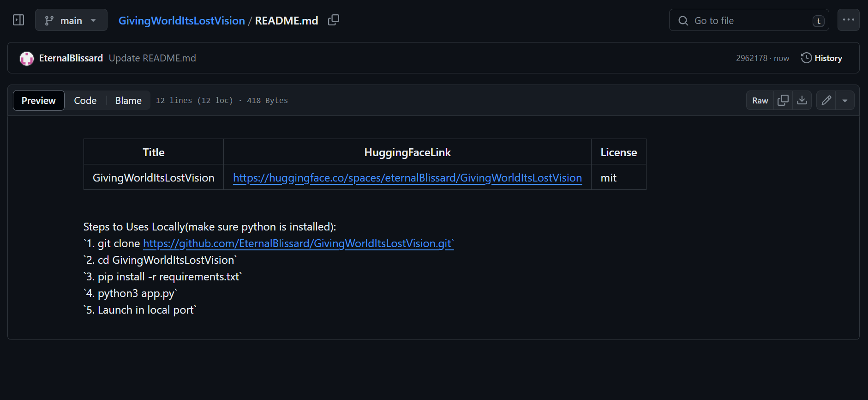Download raw file icon
This screenshot has width=868, height=400.
tap(802, 100)
